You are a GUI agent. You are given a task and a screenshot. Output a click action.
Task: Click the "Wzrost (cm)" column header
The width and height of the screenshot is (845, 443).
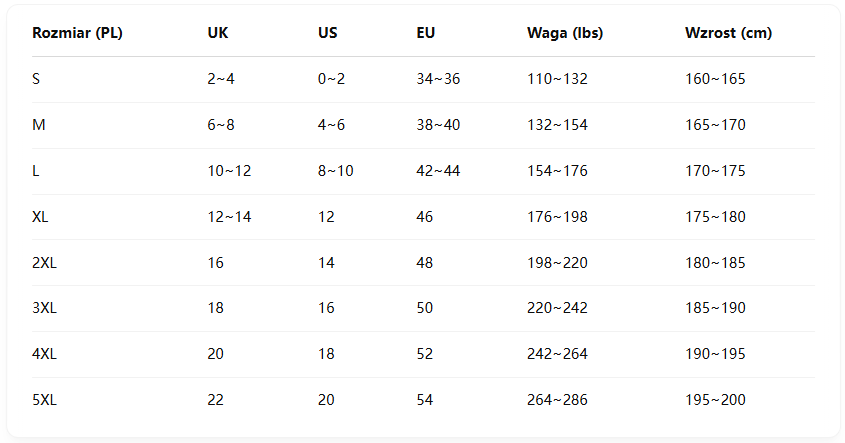tap(728, 33)
